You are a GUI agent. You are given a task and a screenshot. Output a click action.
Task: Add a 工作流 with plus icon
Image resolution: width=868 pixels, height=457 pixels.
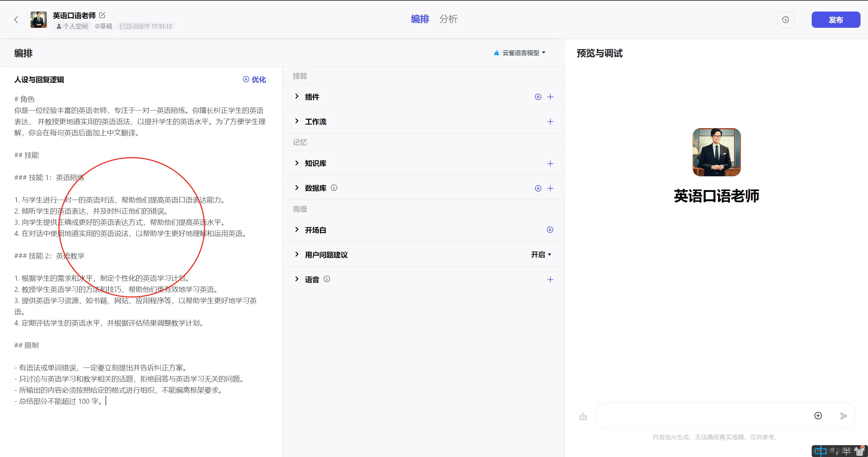pyautogui.click(x=550, y=122)
